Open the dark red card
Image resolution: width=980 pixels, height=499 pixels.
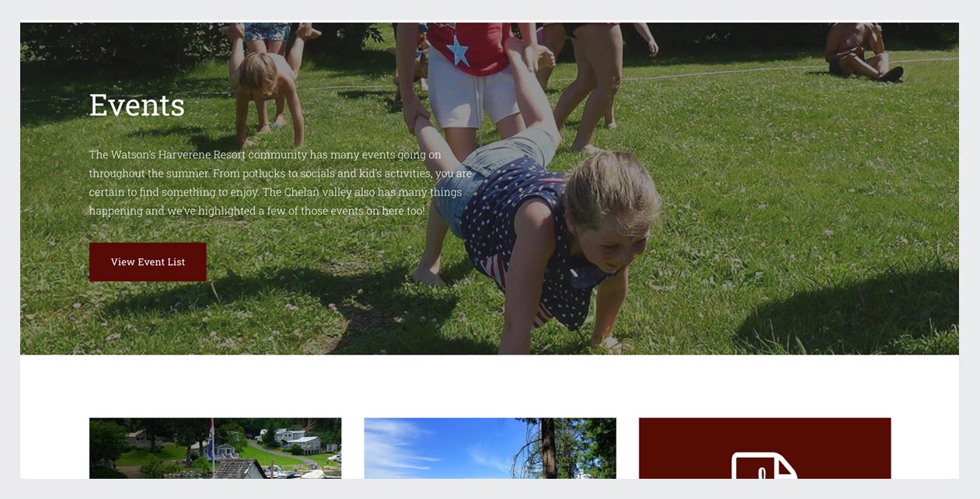[765, 448]
